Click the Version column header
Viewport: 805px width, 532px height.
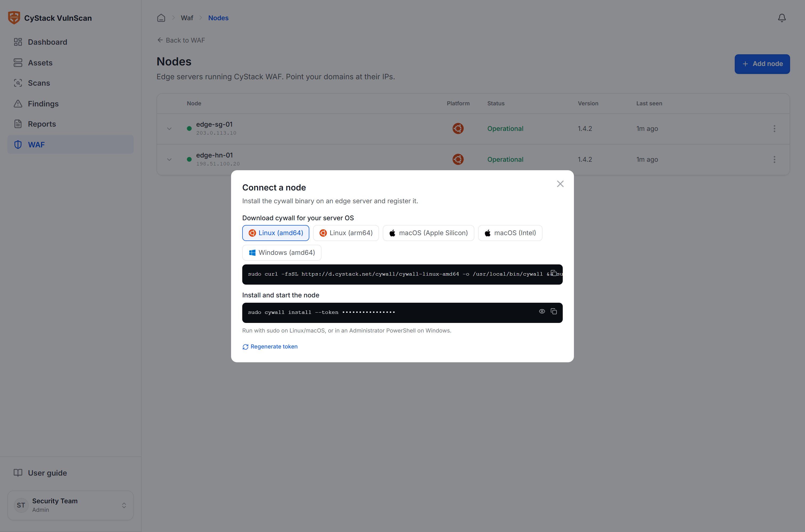(x=588, y=103)
